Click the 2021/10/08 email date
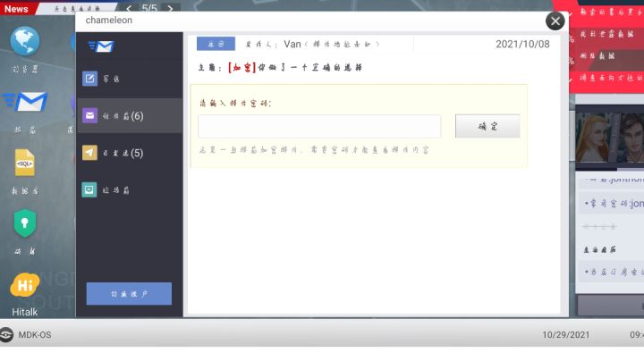The width and height of the screenshot is (644, 361). 522,44
